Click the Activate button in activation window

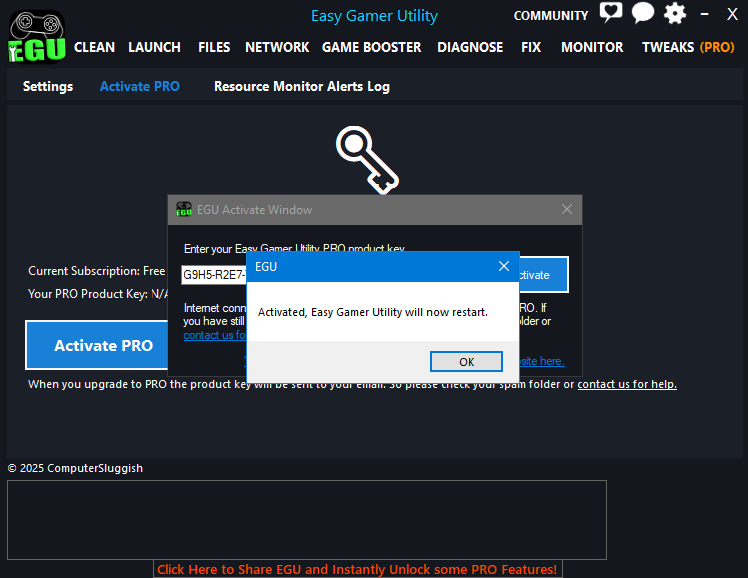[x=543, y=275]
